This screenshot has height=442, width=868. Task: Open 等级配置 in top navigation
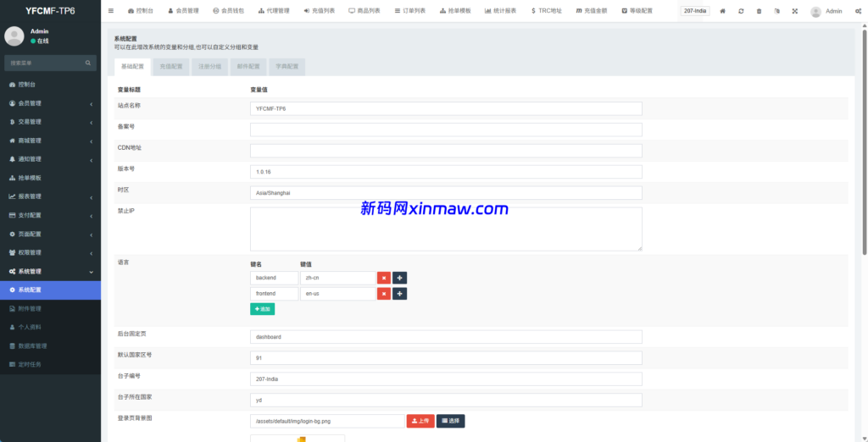pyautogui.click(x=637, y=11)
